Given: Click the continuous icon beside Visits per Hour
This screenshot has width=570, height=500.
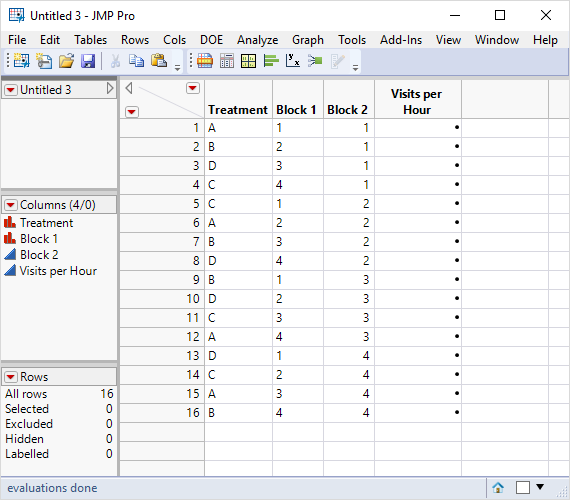Looking at the screenshot, I should click(10, 270).
